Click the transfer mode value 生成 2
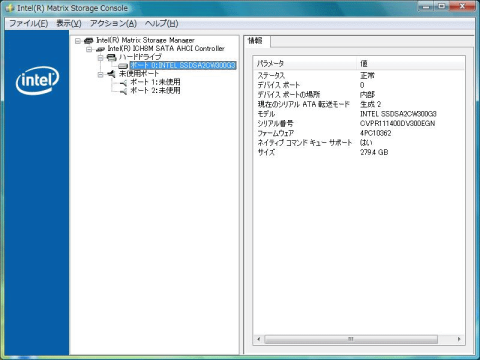480x360 pixels. tap(371, 104)
